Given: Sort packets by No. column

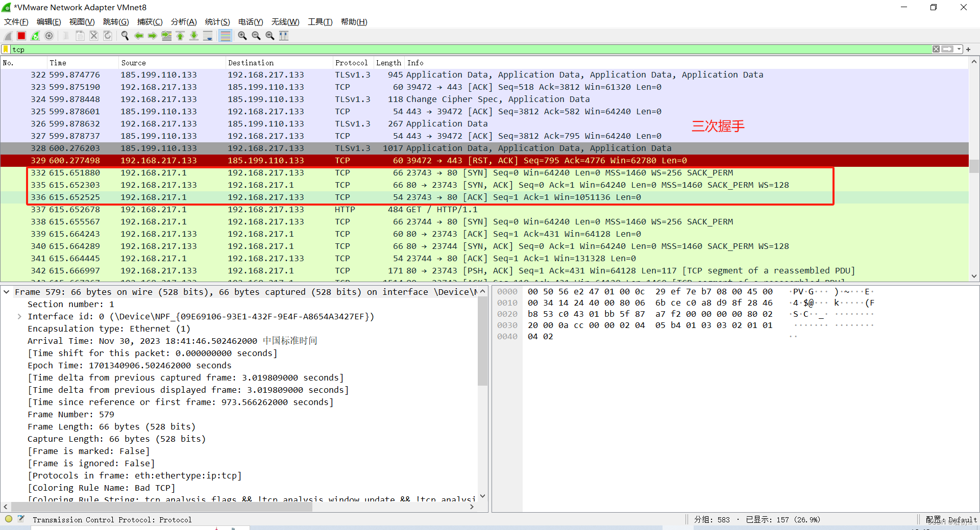Looking at the screenshot, I should 23,63.
